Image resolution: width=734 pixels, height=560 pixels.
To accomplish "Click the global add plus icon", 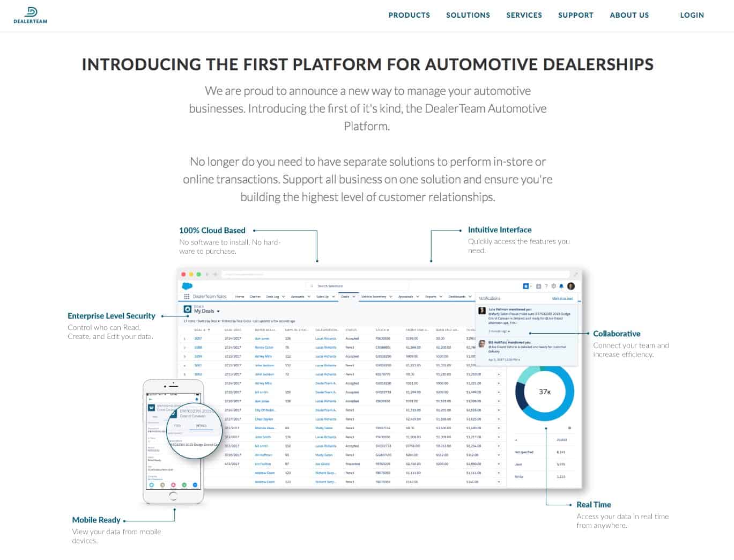I will coord(538,286).
